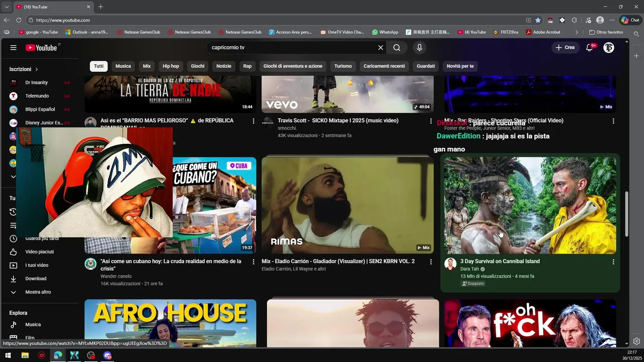Viewport: 644px width, 362px height.
Task: Expand the Iscrizioni section chevron
Action: (x=37, y=69)
